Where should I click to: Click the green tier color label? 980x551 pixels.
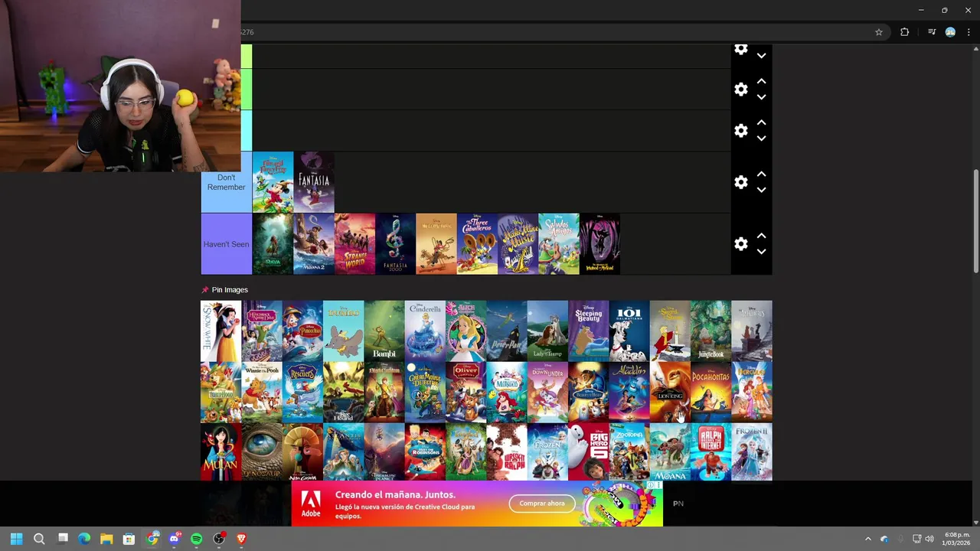point(247,90)
